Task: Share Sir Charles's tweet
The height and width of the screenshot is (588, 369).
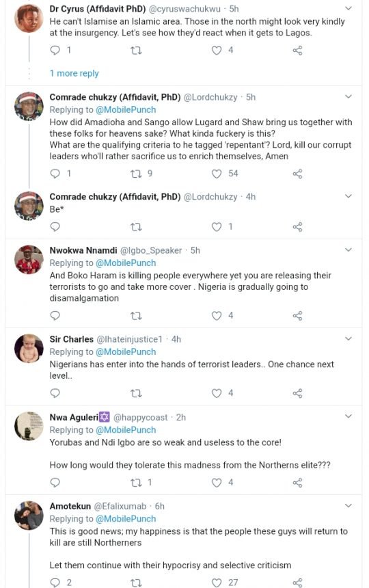Action: pyautogui.click(x=297, y=393)
